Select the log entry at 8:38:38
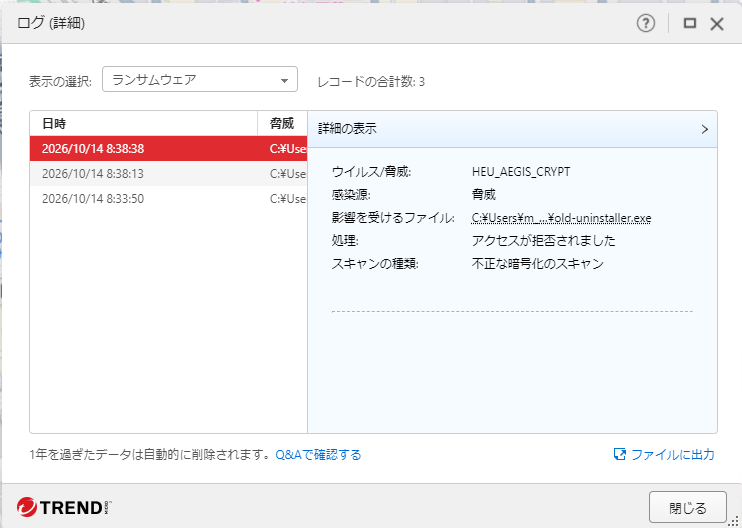The height and width of the screenshot is (528, 742). tap(168, 149)
